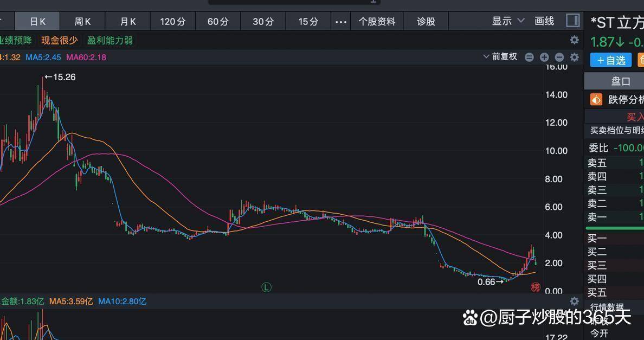Screen dimensions: 644x340
Task: Expand more timeframes with the ellipsis button
Action: click(340, 22)
